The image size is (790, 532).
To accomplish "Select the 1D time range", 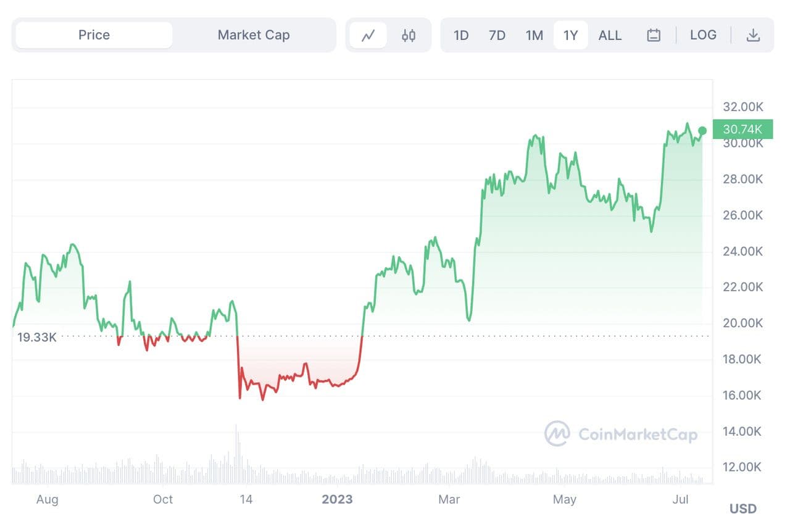I will (x=461, y=35).
